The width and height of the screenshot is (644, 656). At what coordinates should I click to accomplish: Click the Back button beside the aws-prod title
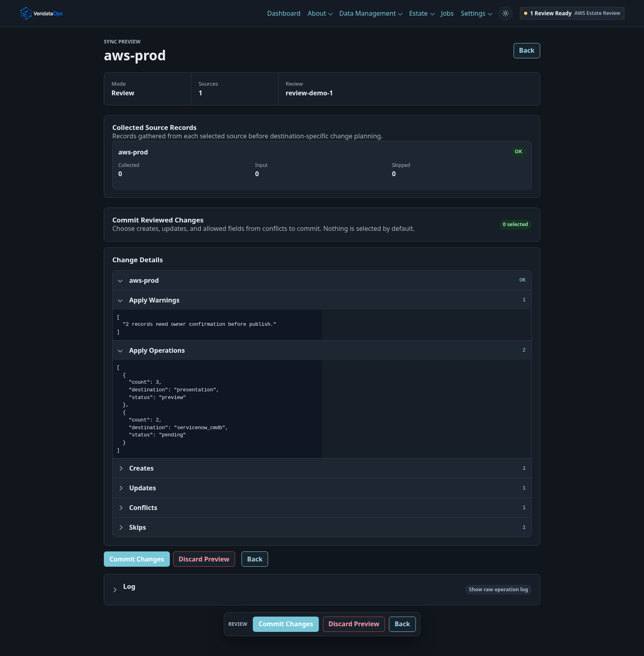pyautogui.click(x=526, y=51)
